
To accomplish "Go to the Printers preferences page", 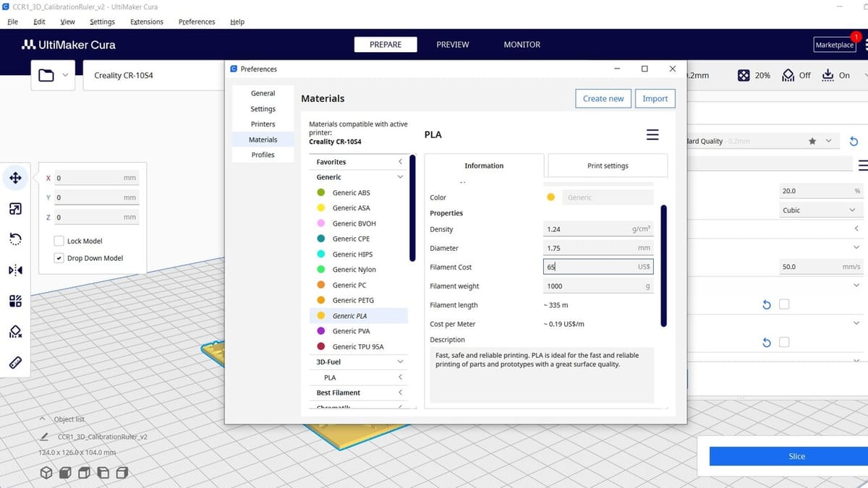I will point(263,124).
